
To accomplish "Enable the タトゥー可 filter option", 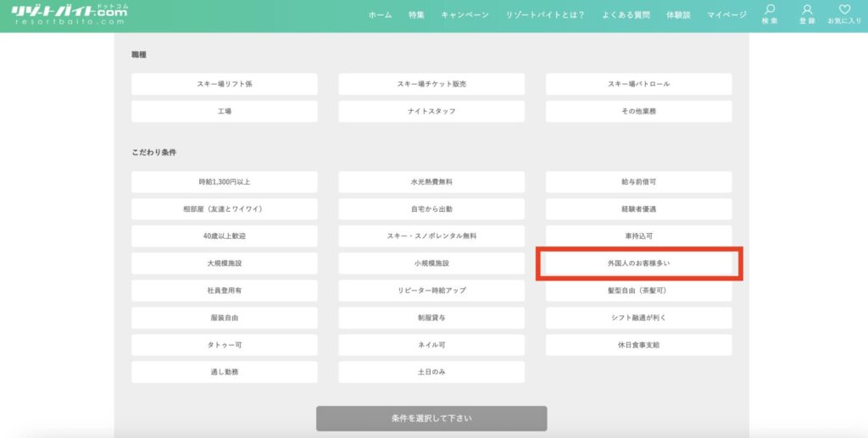I will (225, 345).
